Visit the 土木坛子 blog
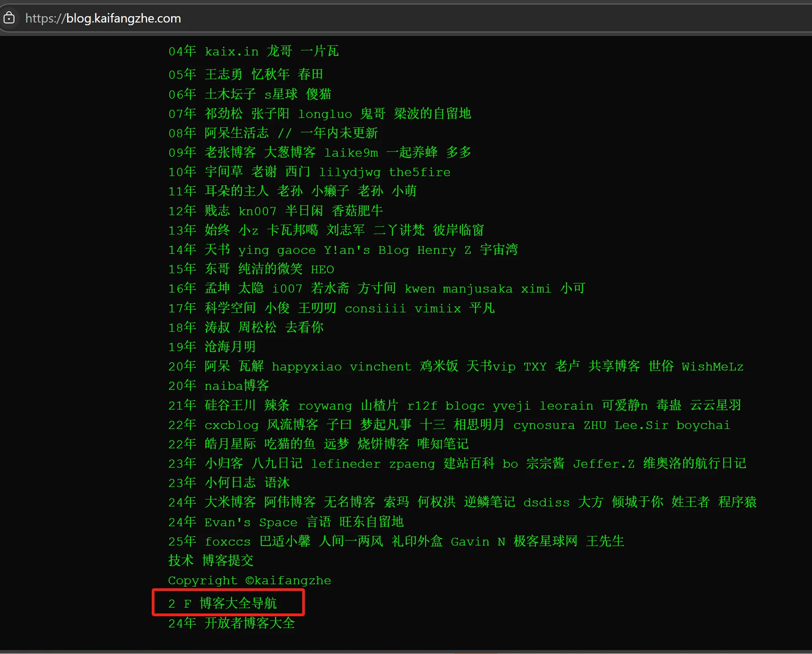This screenshot has width=812, height=654. [x=230, y=94]
